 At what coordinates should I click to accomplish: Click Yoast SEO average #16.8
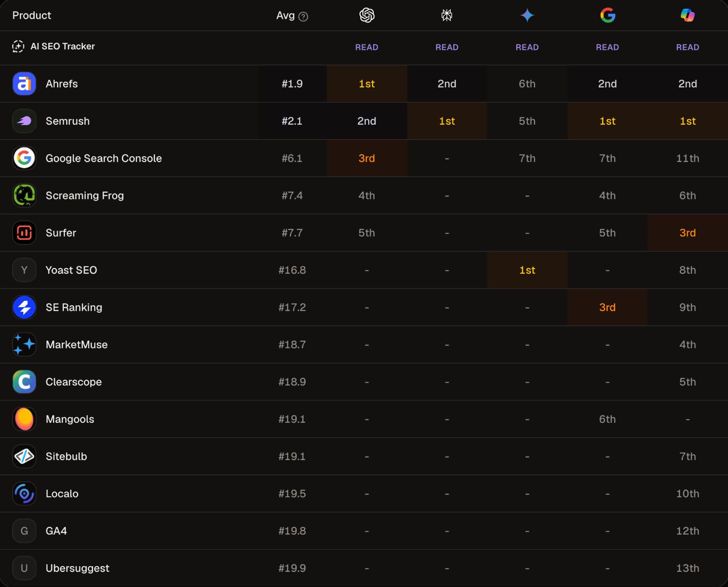pos(292,270)
